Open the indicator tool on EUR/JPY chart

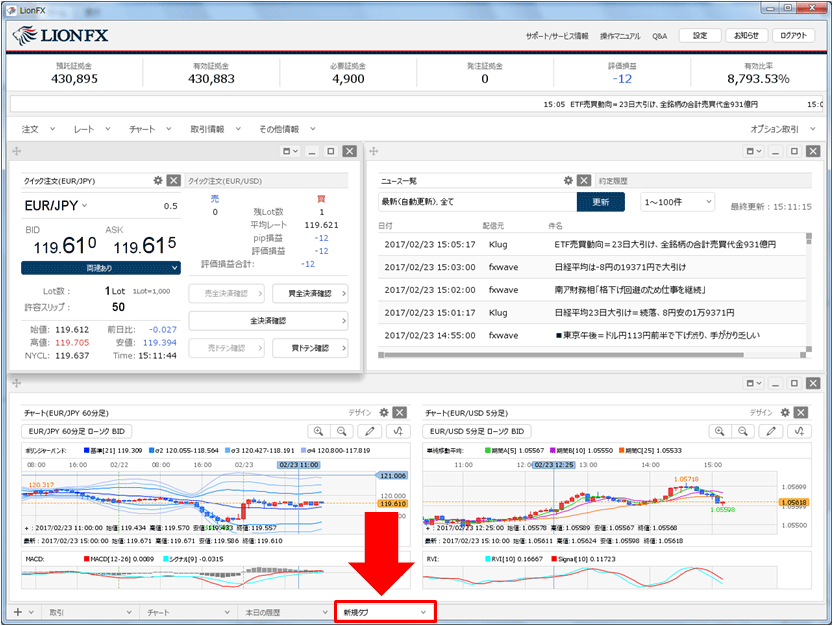(x=398, y=431)
